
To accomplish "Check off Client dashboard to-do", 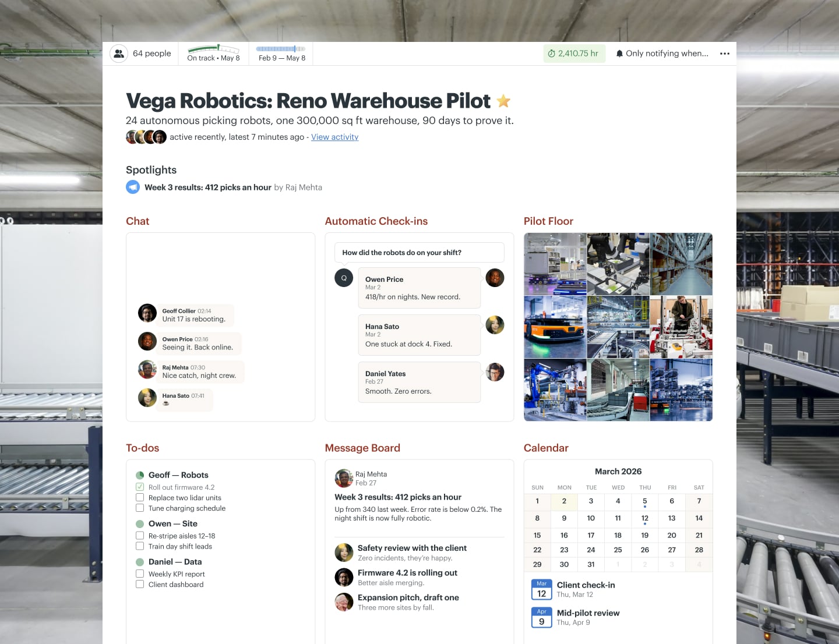I will click(140, 584).
